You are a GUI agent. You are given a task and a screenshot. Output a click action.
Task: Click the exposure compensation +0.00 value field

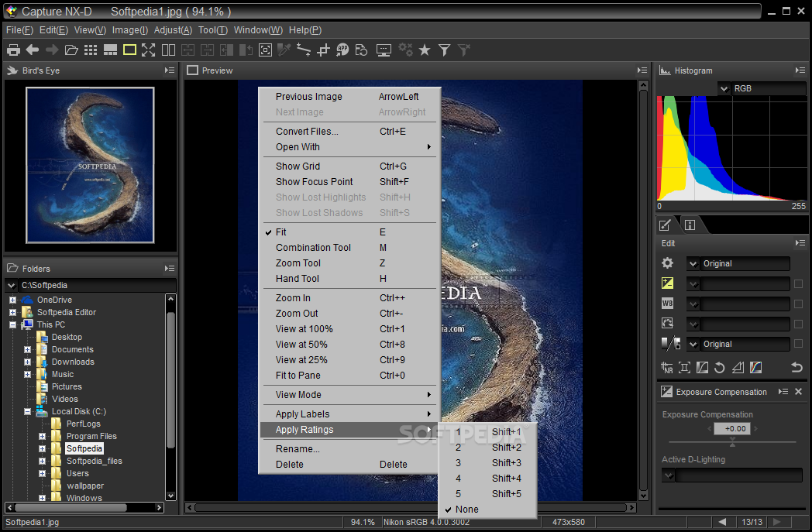click(x=732, y=428)
